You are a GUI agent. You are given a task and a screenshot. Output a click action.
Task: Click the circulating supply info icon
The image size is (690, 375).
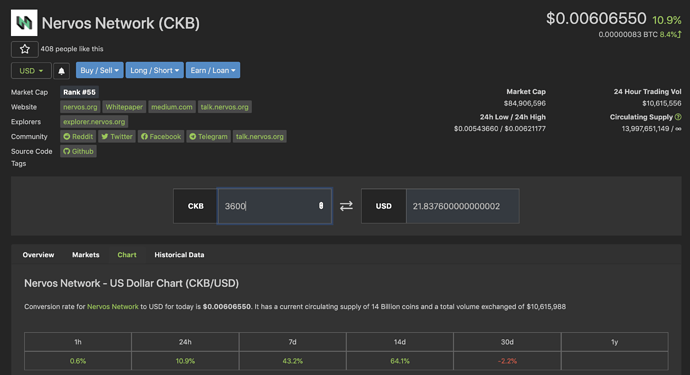678,117
